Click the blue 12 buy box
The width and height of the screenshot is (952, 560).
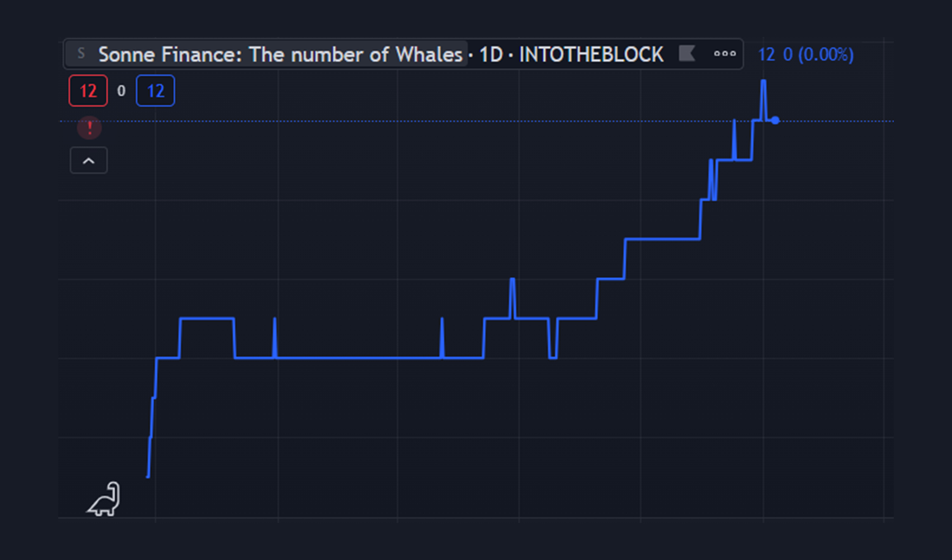coord(155,91)
